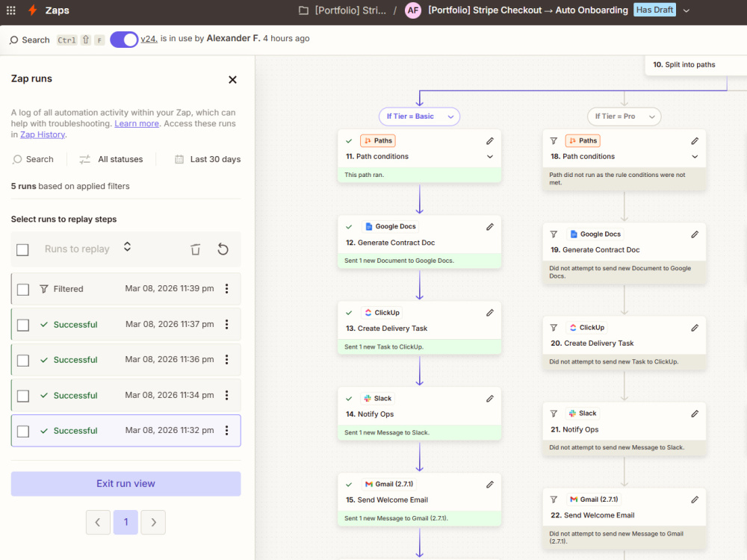Open more options for 11:37 pm run

[x=227, y=324]
